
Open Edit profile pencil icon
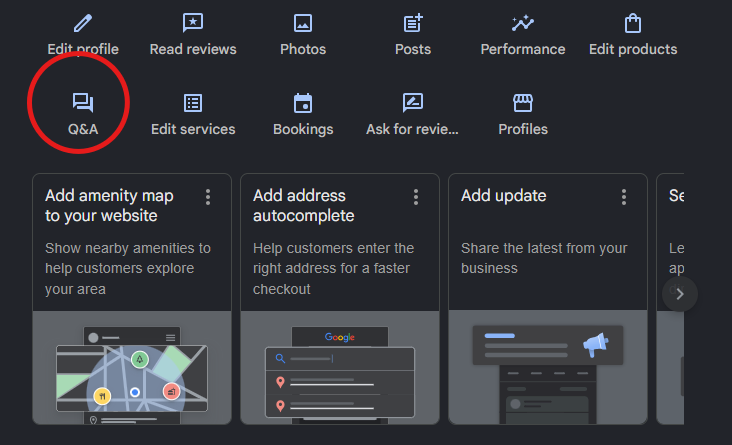click(83, 23)
